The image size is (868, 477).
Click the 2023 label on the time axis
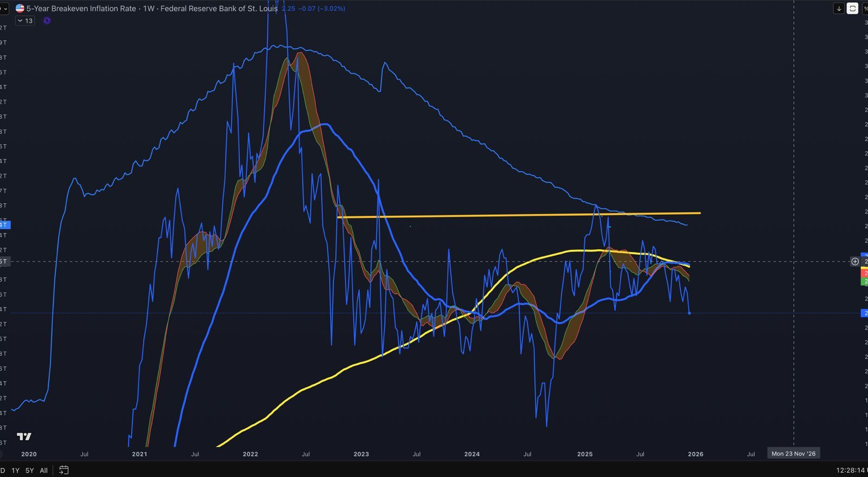(361, 454)
